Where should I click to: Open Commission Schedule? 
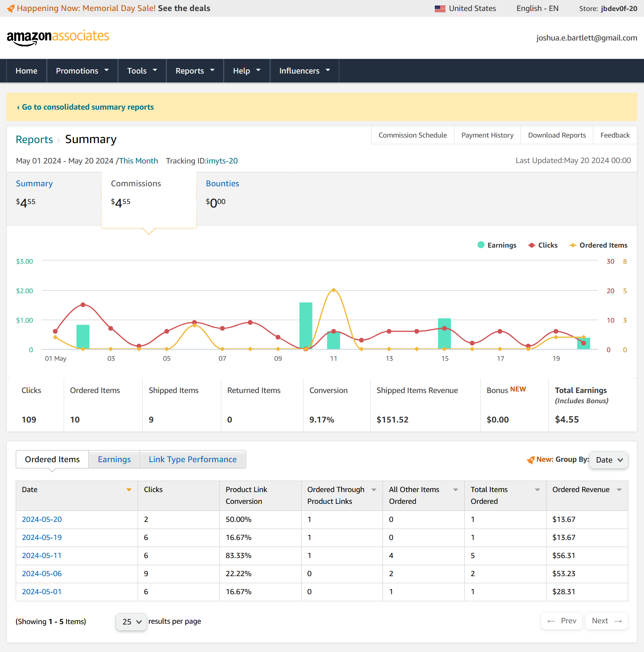[413, 135]
